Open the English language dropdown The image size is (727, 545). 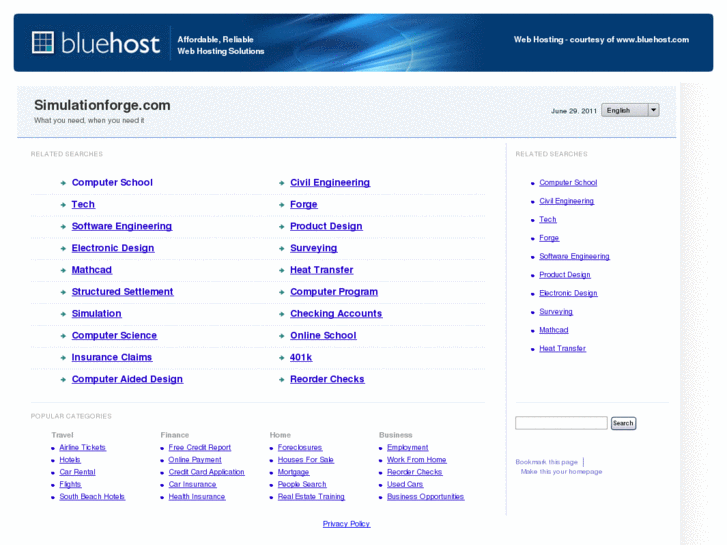tap(630, 110)
